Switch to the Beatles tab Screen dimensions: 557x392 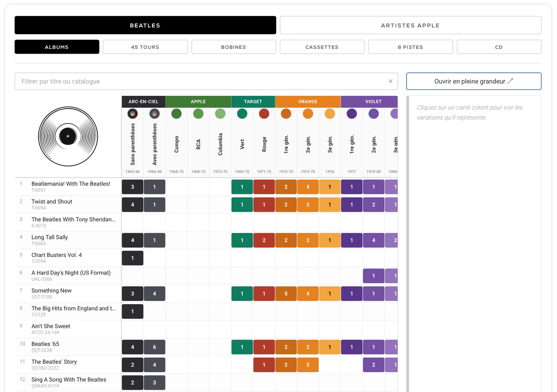tap(145, 25)
